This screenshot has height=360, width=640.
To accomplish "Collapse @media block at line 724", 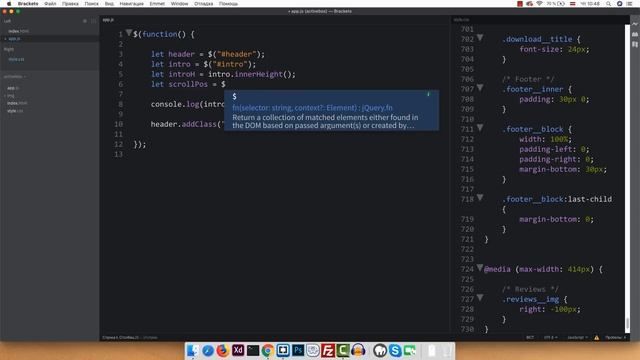I will (x=480, y=268).
